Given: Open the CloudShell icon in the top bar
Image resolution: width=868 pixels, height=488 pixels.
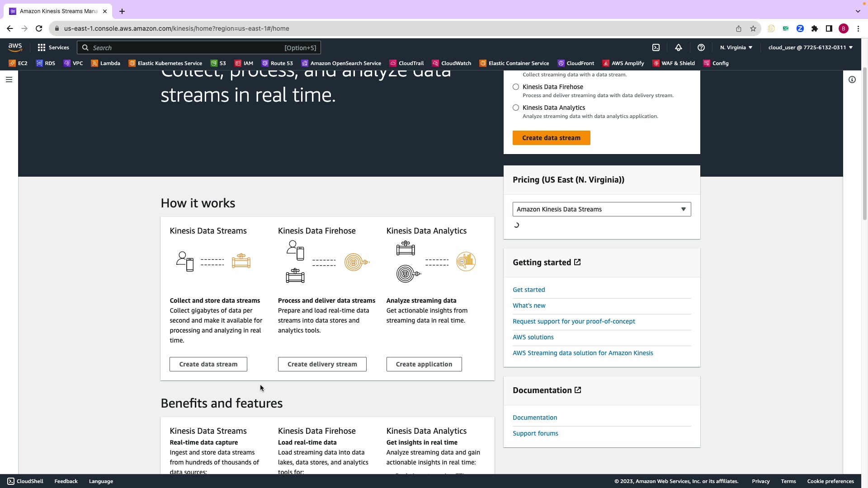Looking at the screenshot, I should (x=656, y=47).
